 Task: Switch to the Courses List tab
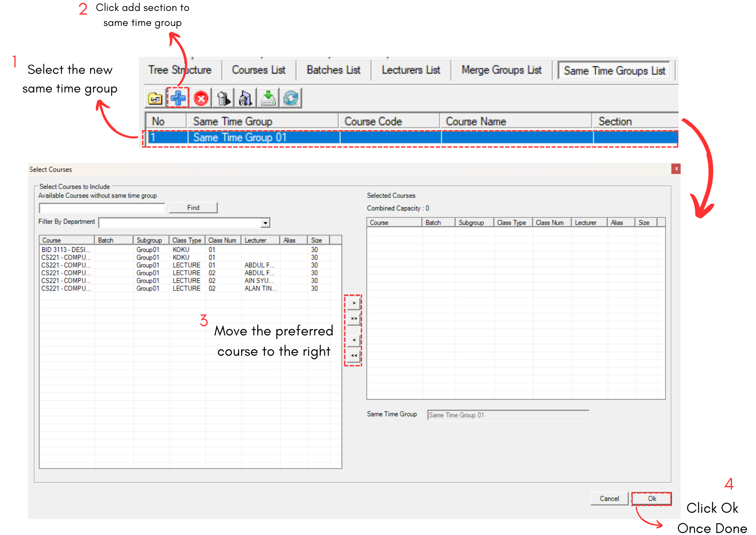click(x=258, y=70)
